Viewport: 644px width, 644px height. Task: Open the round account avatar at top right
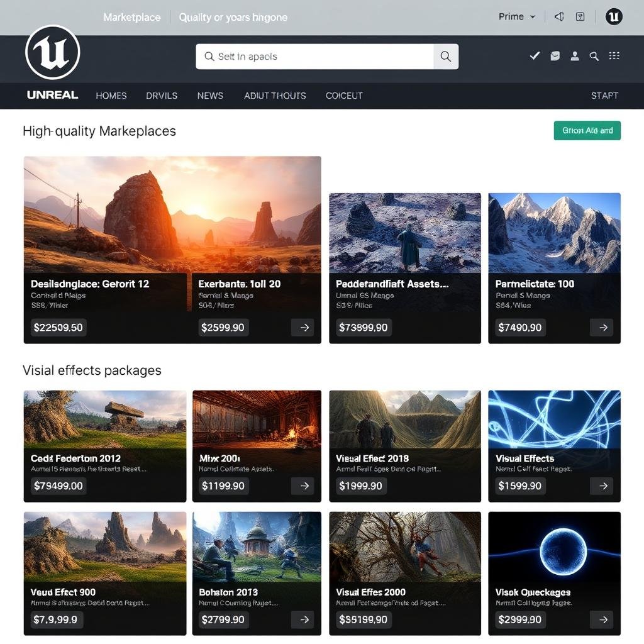tap(613, 17)
